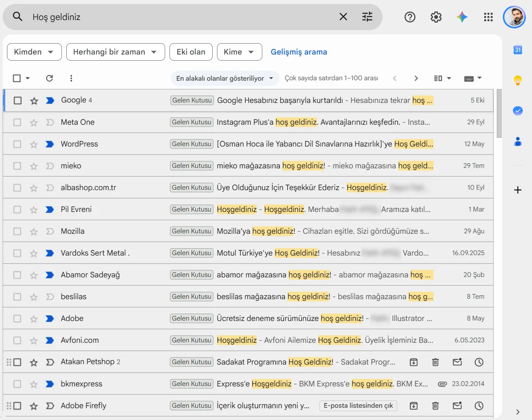Click Gelen Kutusu label on Adobe row
532x420 pixels.
192,318
